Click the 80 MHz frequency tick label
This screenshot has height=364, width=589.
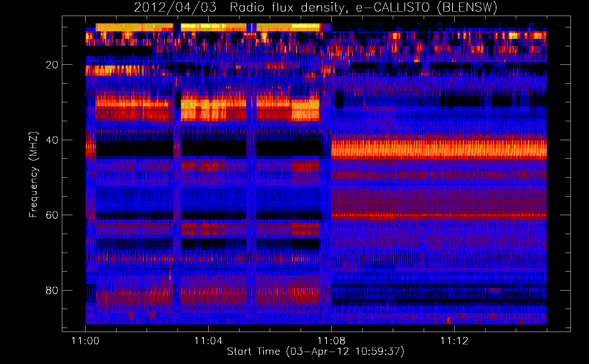(x=52, y=290)
